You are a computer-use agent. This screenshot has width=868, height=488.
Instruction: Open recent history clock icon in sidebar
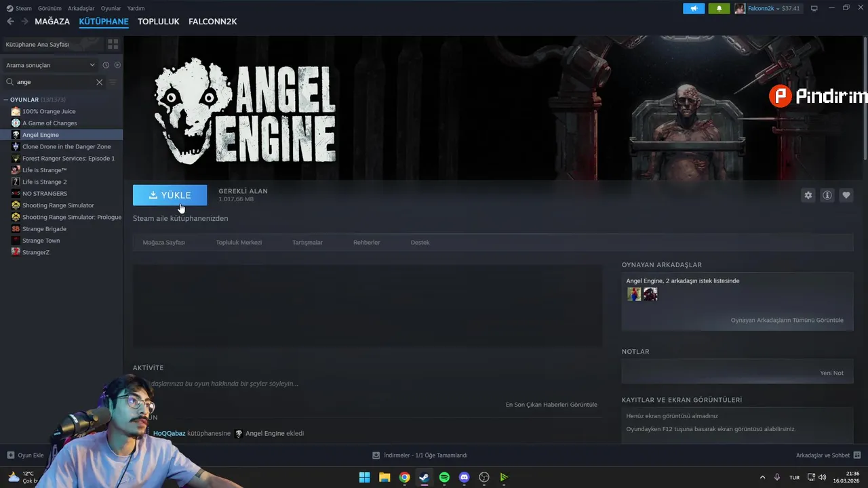tap(106, 65)
